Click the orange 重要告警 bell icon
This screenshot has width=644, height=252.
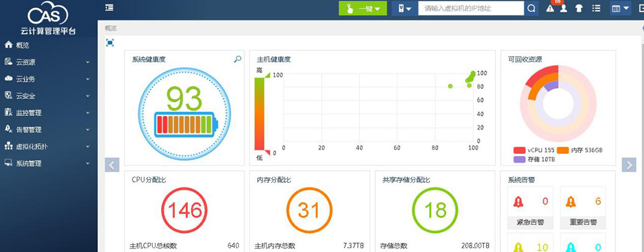[x=571, y=201]
